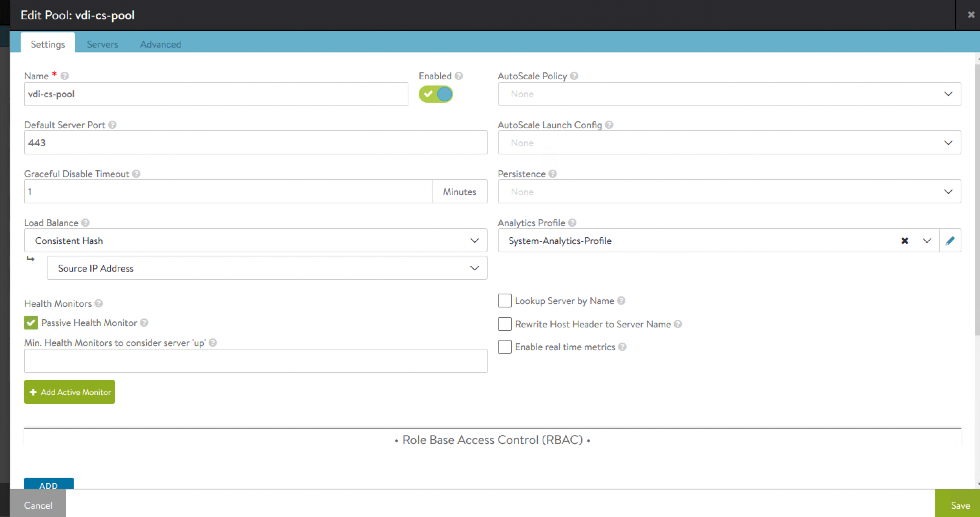Click help icon next to Health Monitors

pyautogui.click(x=98, y=303)
